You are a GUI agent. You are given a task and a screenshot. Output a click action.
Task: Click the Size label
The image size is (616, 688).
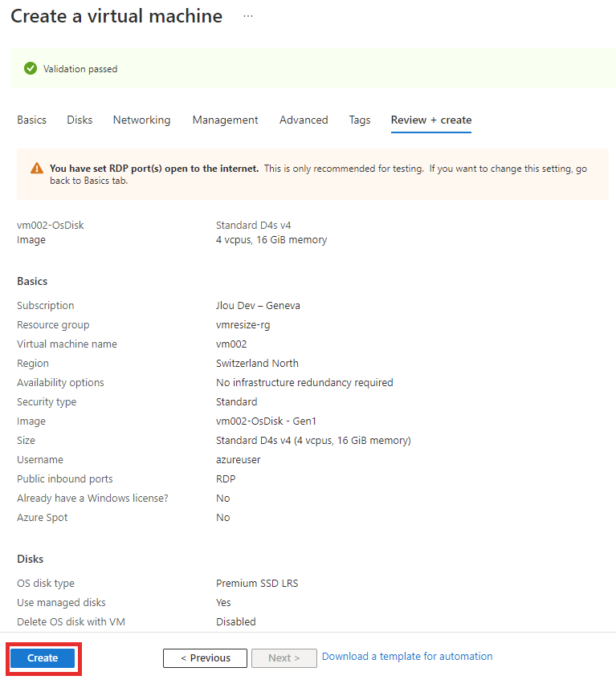point(26,441)
